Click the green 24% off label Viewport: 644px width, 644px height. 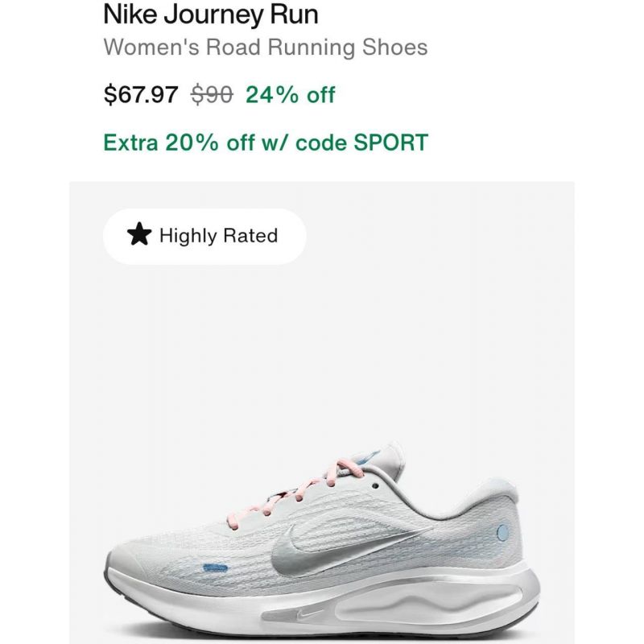pos(291,94)
